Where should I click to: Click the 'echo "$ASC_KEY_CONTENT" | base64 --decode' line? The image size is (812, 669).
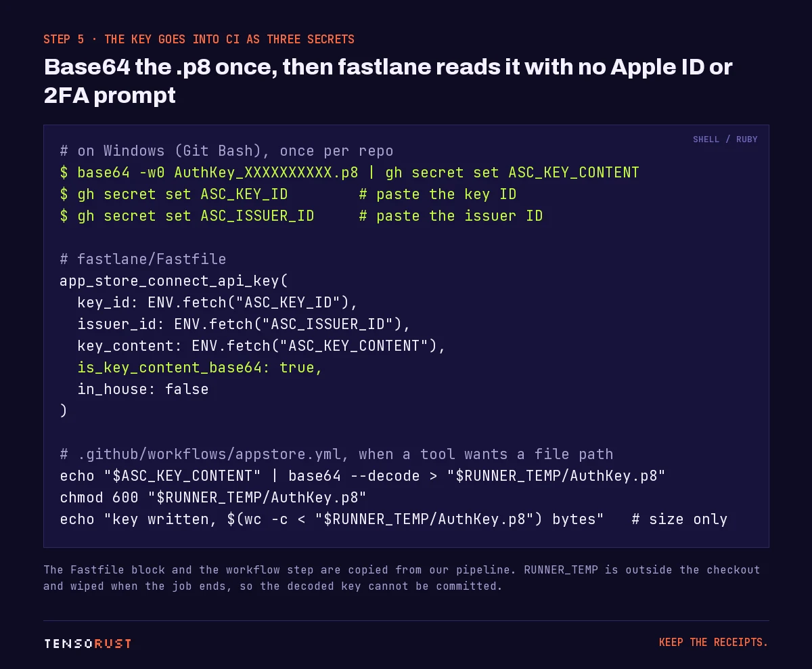pos(363,476)
